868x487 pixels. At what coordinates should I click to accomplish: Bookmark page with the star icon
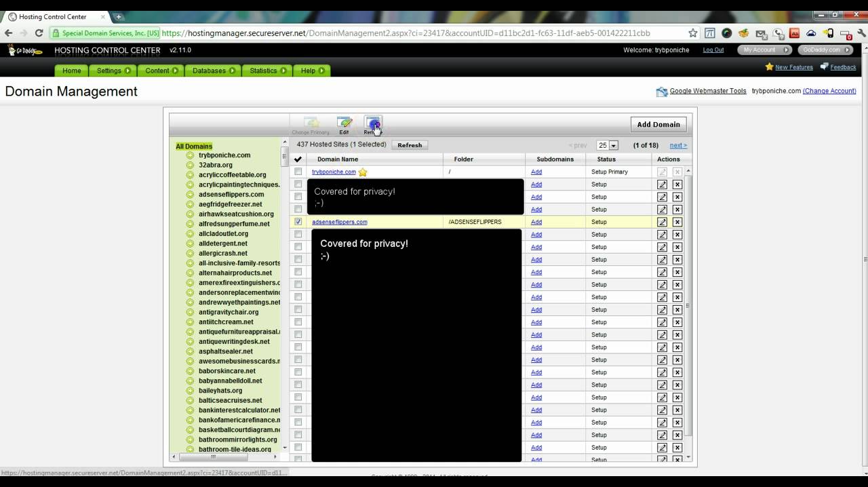click(x=692, y=33)
